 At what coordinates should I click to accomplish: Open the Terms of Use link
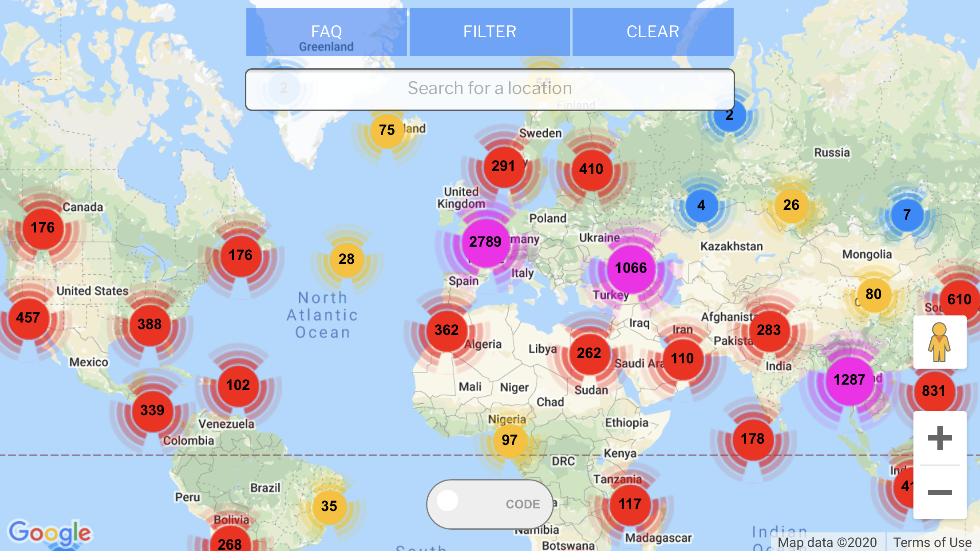coord(932,542)
